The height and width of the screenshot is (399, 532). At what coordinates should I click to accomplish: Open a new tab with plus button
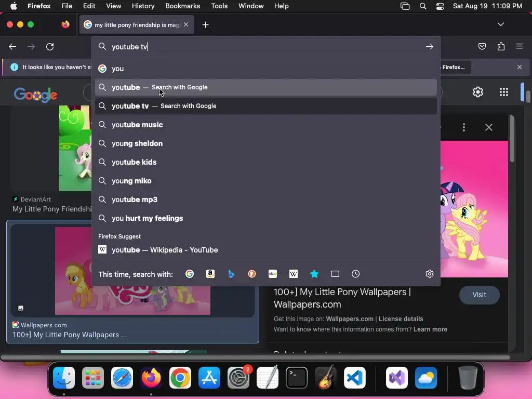coord(205,25)
